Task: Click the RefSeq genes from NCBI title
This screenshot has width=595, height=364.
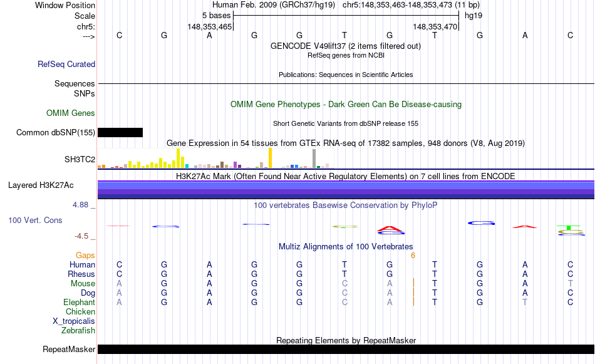Action: [346, 55]
